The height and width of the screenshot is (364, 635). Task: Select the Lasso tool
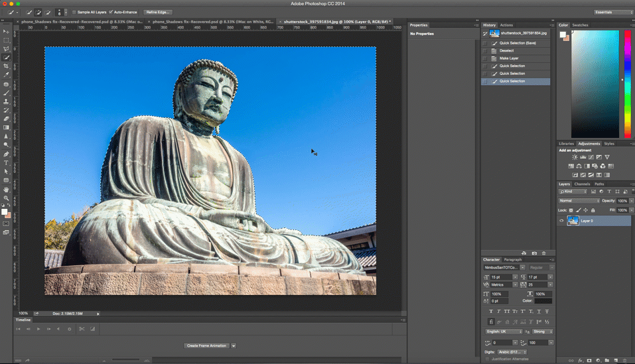pyautogui.click(x=7, y=49)
